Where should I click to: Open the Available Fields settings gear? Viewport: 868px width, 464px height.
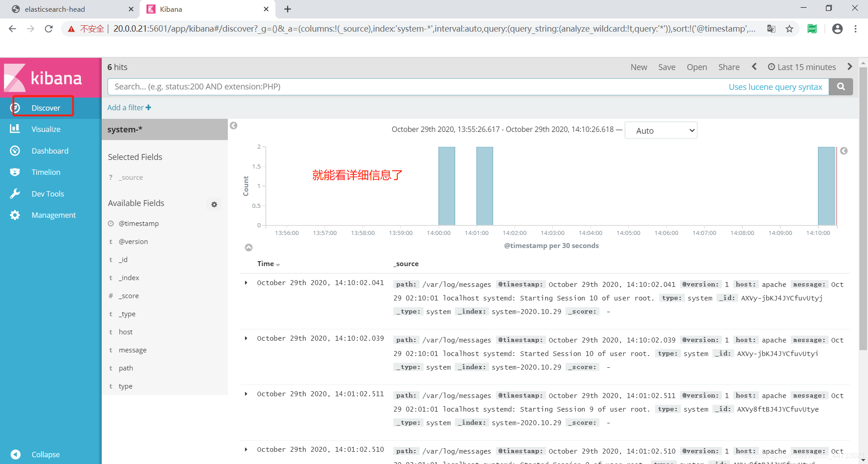[214, 204]
